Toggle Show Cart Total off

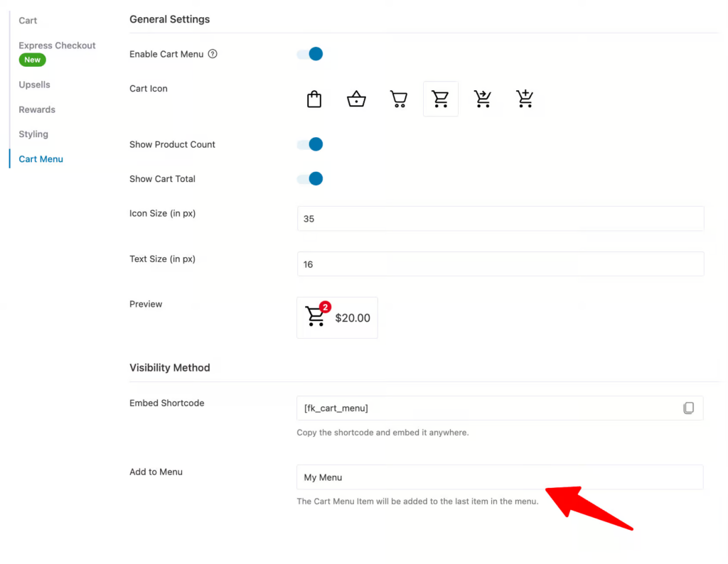click(x=310, y=178)
